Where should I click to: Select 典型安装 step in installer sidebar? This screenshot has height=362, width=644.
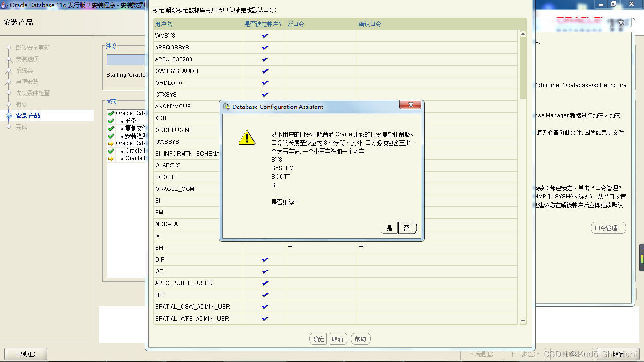27,82
